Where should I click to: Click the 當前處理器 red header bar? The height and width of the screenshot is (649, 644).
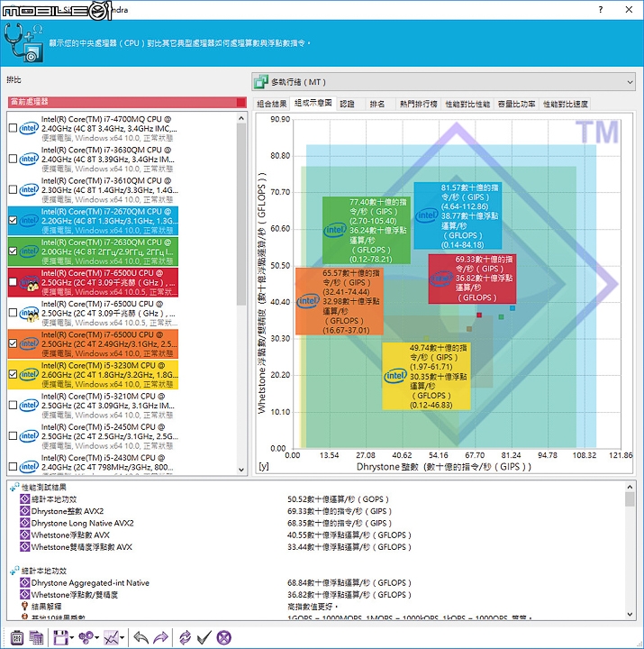click(x=127, y=102)
